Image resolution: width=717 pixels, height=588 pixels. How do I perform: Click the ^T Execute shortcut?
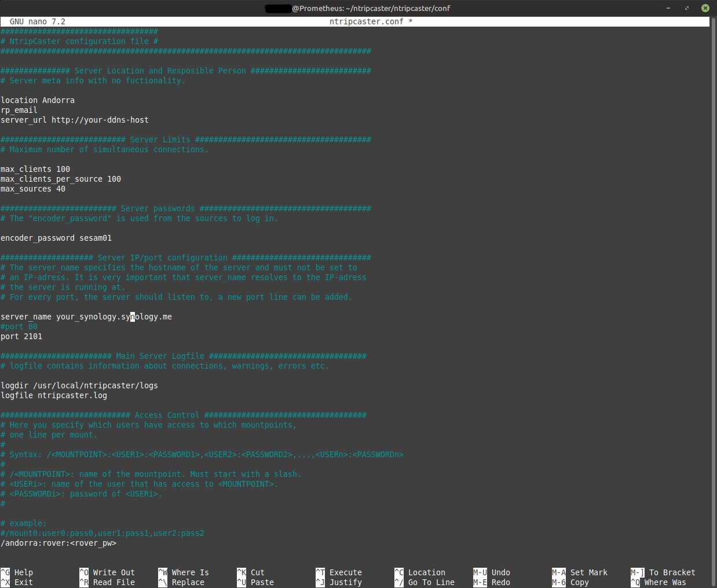pyautogui.click(x=339, y=572)
